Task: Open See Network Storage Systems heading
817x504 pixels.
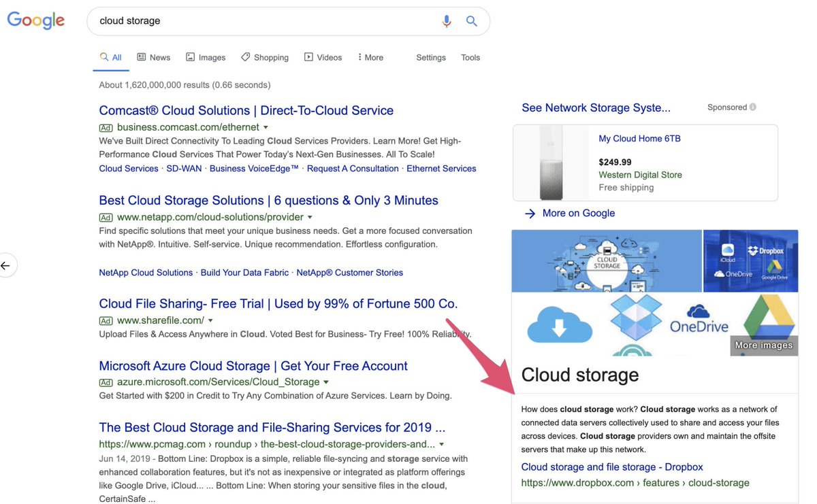Action: (596, 108)
